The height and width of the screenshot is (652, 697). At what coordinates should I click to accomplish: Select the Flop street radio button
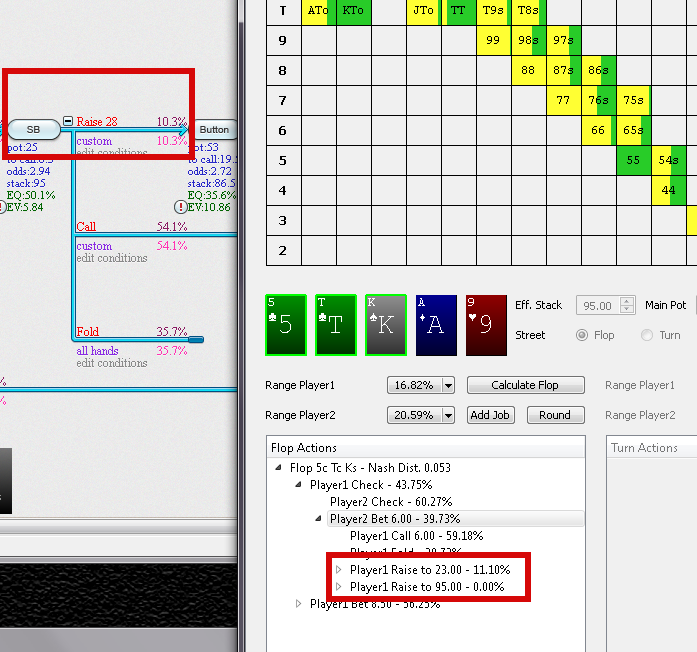click(x=582, y=335)
